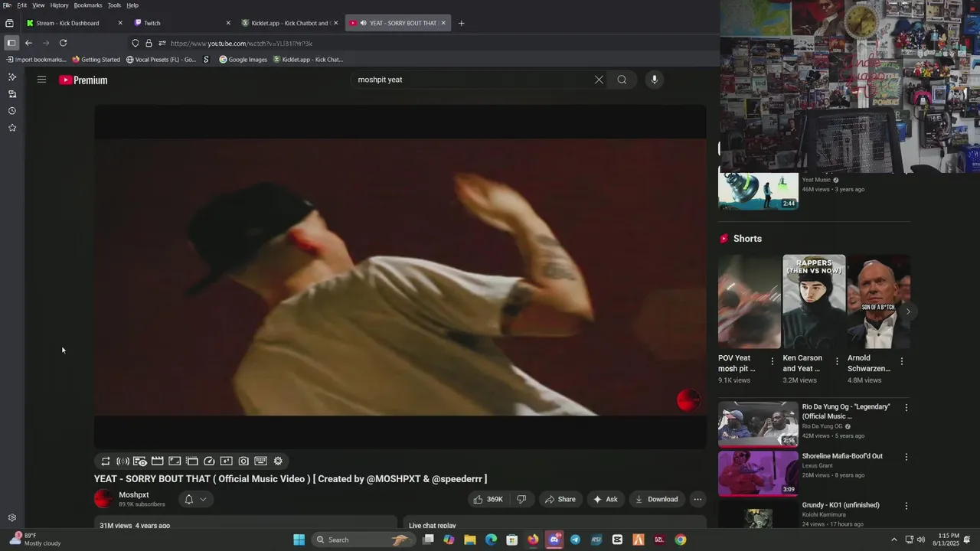Open options for the Rio Da Yung Og video

pos(906,408)
